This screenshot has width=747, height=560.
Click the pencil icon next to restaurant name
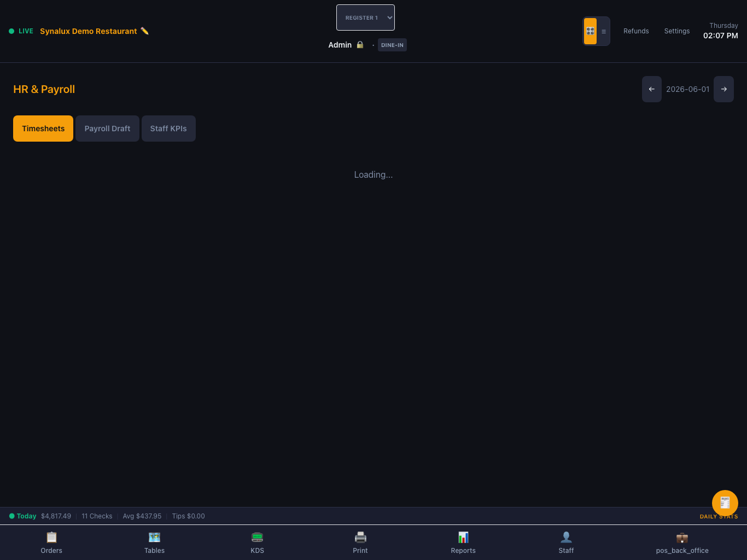[145, 31]
